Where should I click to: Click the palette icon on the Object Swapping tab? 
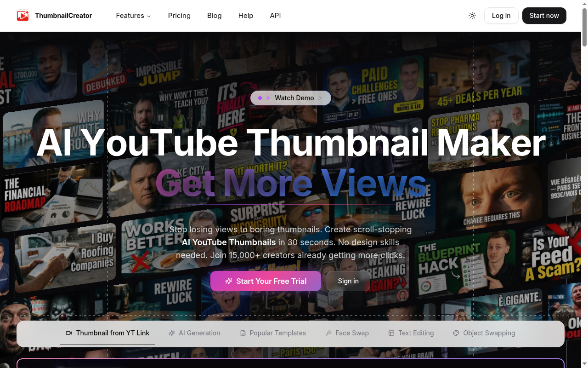click(x=456, y=333)
